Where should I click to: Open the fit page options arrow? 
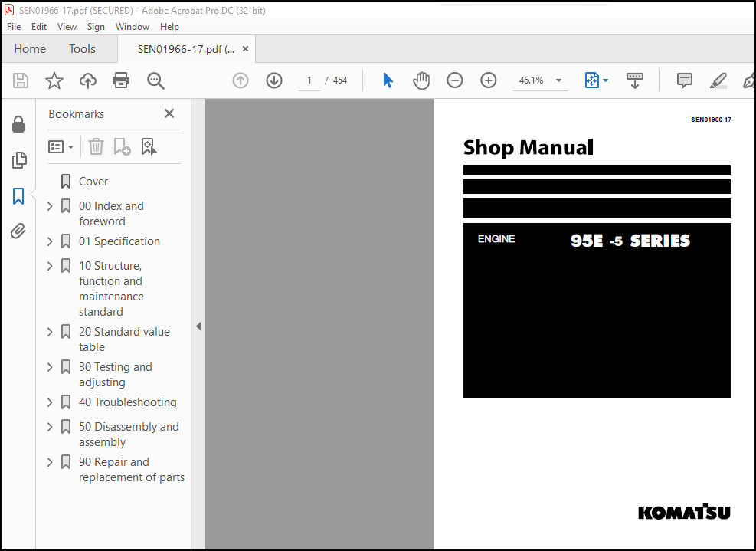point(606,80)
